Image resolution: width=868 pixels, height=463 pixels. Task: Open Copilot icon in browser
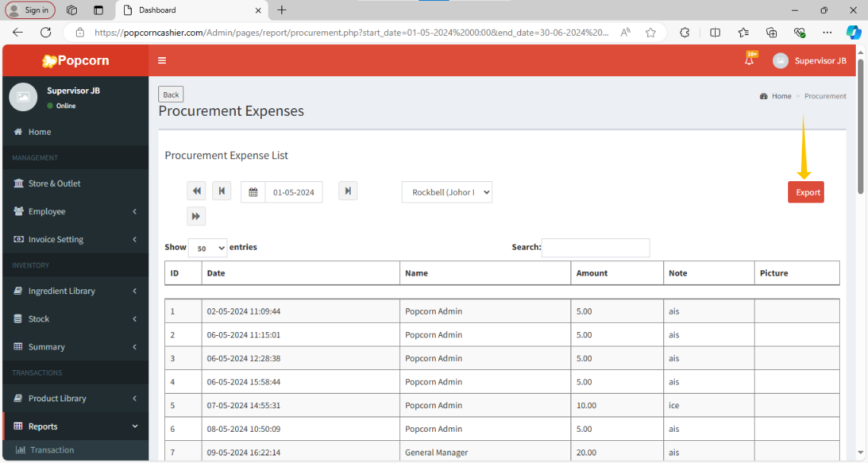853,33
